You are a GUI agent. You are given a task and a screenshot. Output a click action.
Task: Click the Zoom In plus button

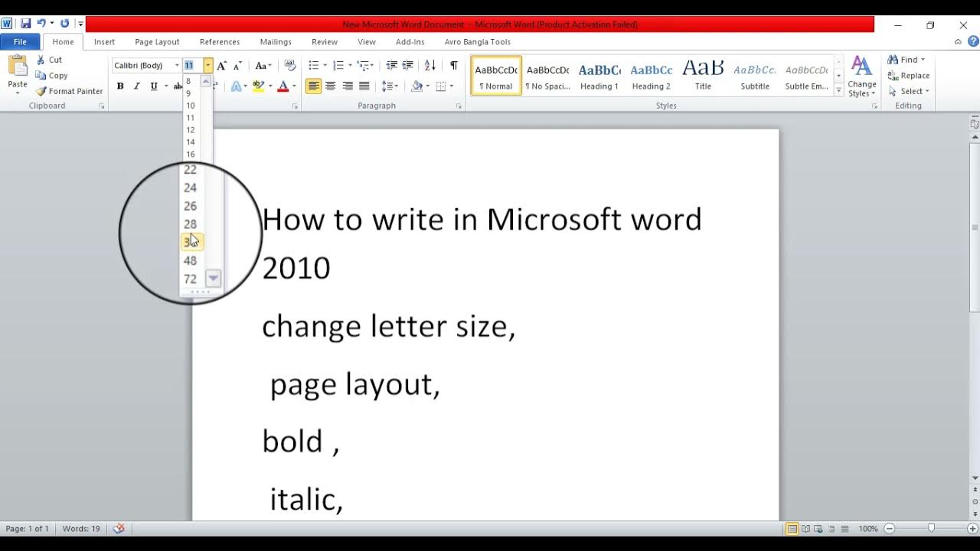(x=972, y=529)
